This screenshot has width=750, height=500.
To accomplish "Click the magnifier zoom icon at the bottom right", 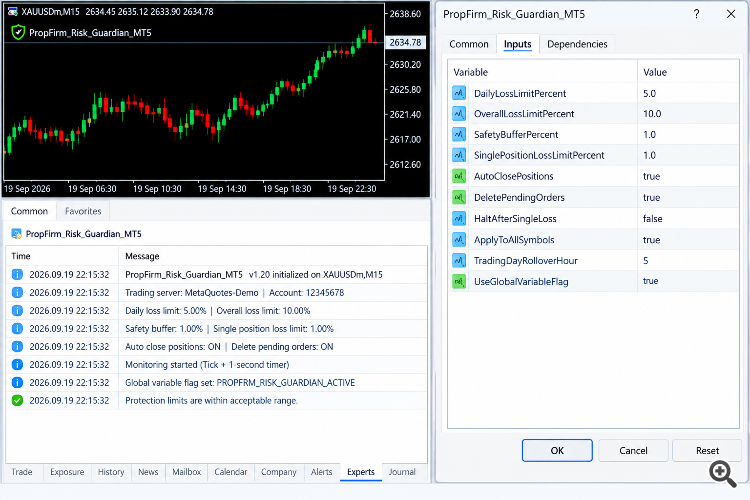I will [x=723, y=474].
